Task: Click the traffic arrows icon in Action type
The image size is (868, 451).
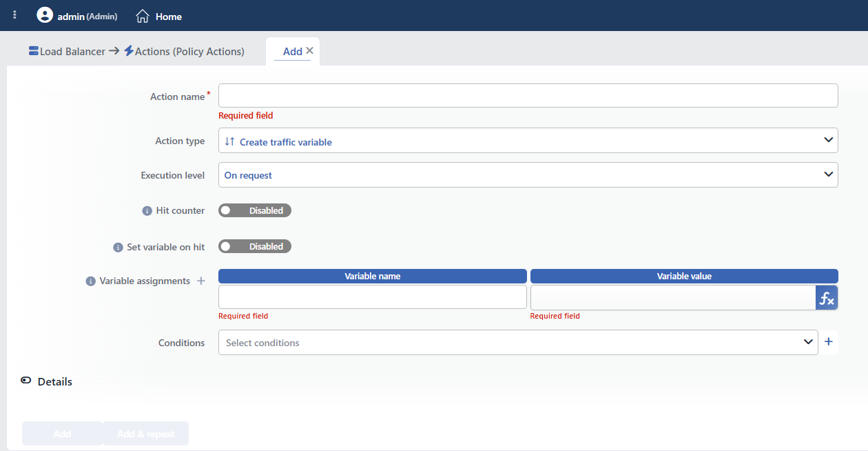Action: click(230, 141)
